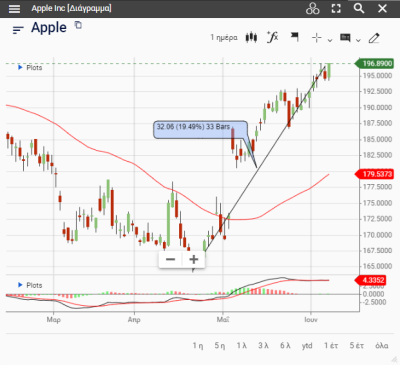Expand the crosshair tool dropdown arrow
This screenshot has width=400, height=365.
330,40
